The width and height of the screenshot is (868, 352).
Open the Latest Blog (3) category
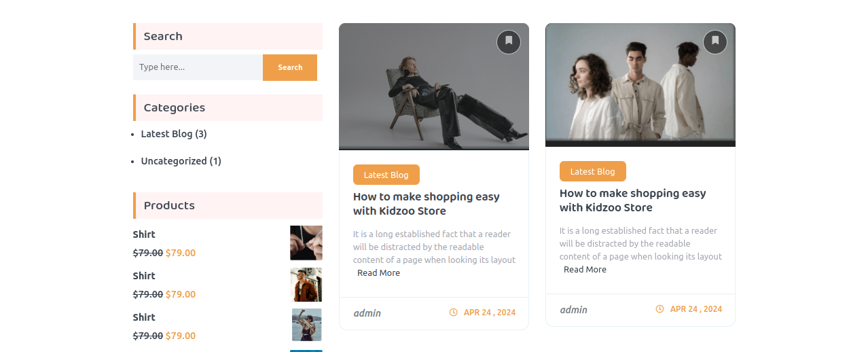point(173,134)
